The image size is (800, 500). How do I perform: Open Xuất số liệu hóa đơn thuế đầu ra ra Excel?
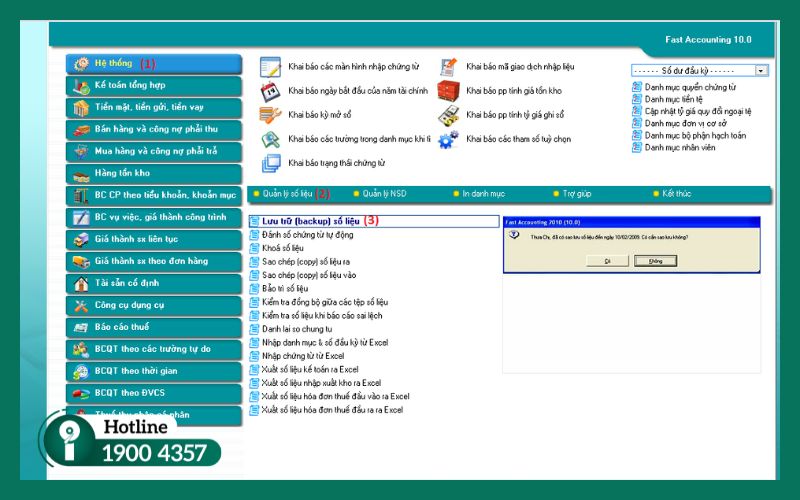click(x=332, y=410)
